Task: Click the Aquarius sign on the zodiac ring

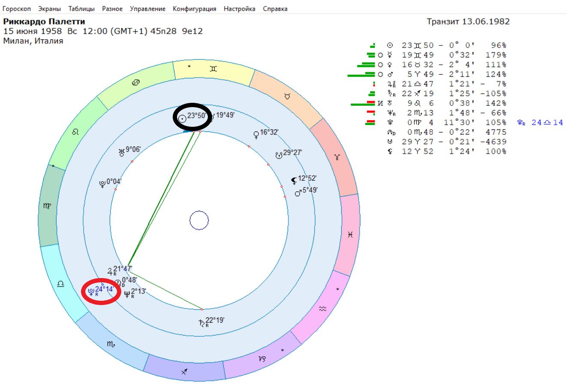Action: (323, 308)
